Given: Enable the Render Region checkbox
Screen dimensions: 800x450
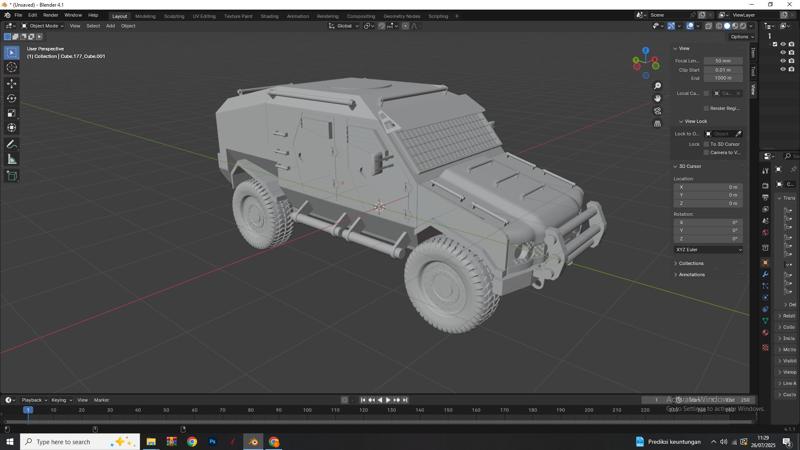Looking at the screenshot, I should (707, 108).
